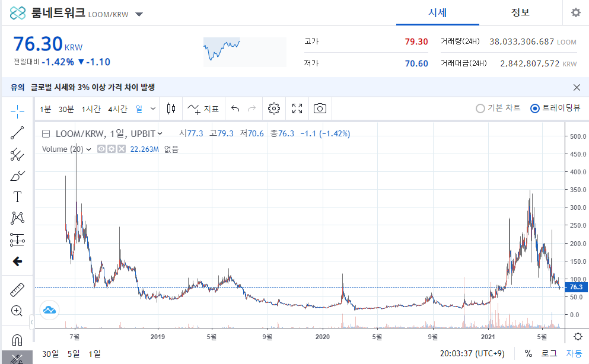Set date range to 1일
The width and height of the screenshot is (589, 364).
point(95,354)
